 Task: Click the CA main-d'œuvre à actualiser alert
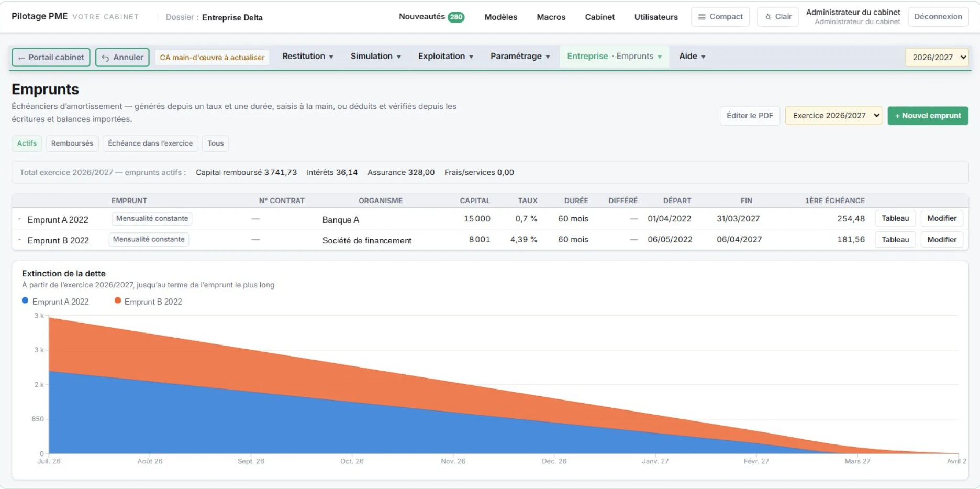point(212,58)
